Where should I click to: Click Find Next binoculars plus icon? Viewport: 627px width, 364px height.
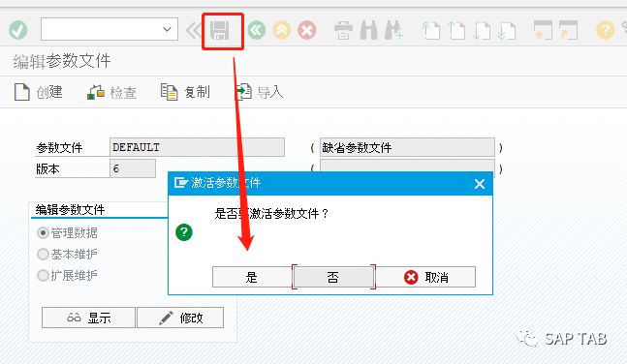393,30
